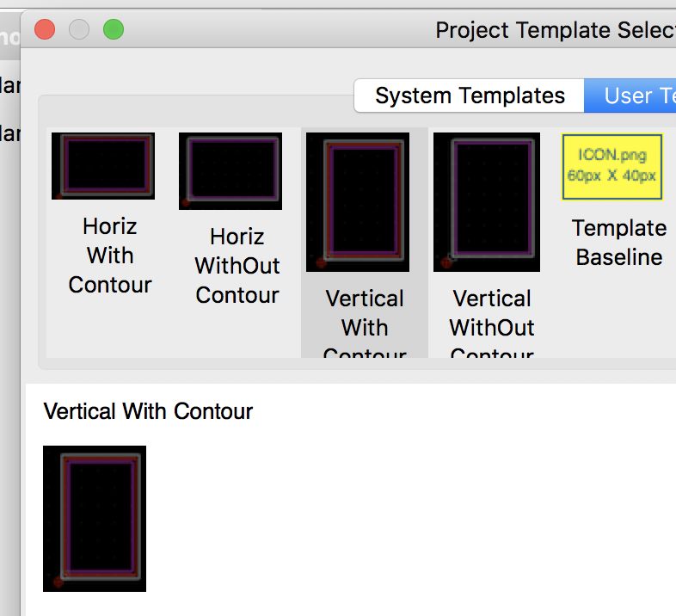Pick the Vertical WithOut Contour template thumbnail

(487, 202)
